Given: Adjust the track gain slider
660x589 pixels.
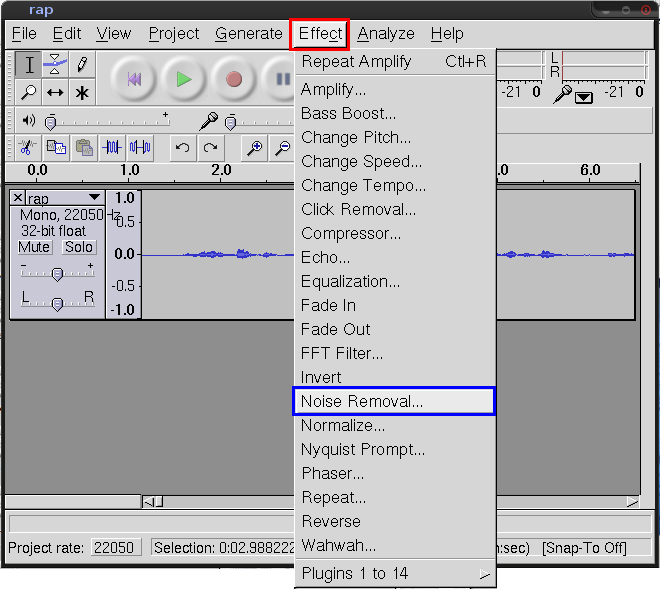Looking at the screenshot, I should click(x=57, y=274).
